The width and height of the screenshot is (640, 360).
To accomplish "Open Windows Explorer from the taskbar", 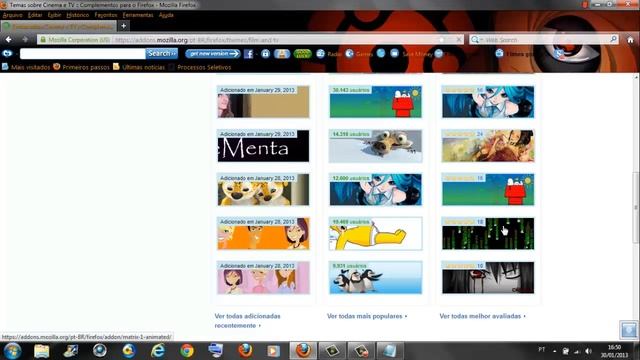I will [41, 351].
